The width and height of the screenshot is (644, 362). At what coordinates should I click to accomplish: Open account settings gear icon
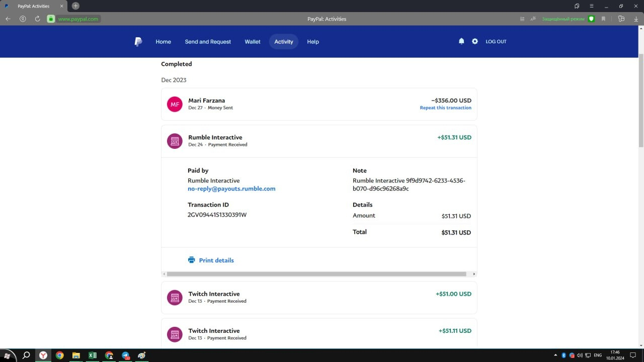click(475, 41)
